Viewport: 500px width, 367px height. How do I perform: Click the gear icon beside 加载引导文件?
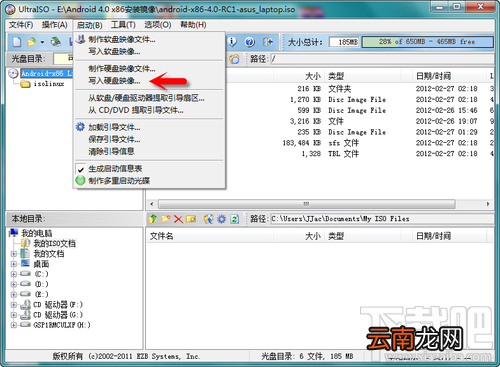[x=80, y=127]
